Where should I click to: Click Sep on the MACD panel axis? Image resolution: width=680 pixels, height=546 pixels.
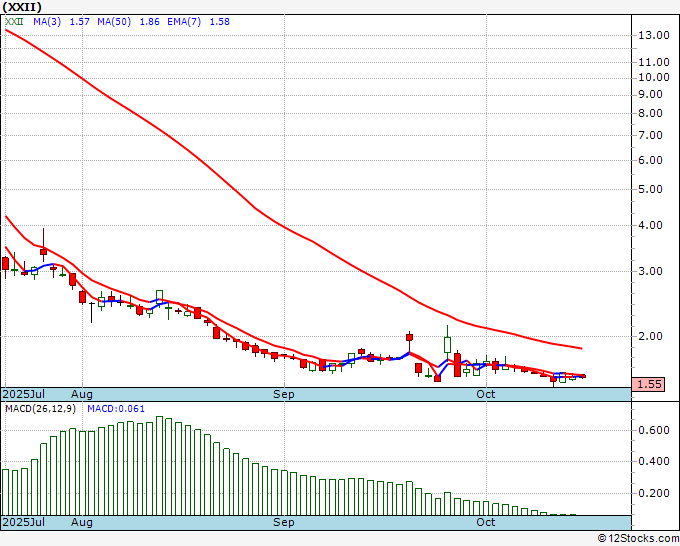[x=284, y=522]
